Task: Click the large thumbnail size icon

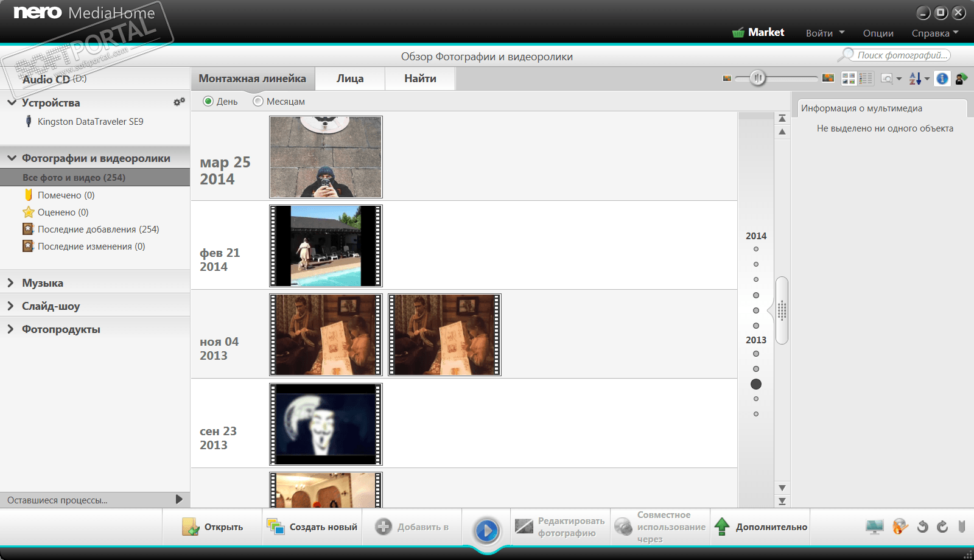Action: coord(828,78)
